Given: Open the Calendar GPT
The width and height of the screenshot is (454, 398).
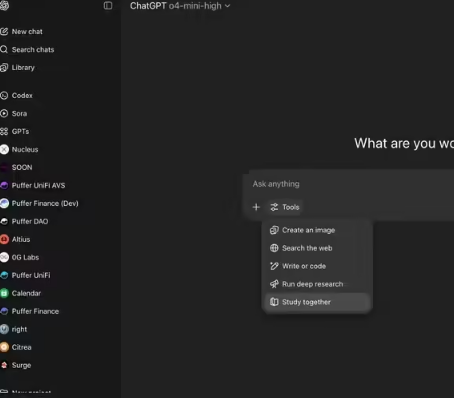Looking at the screenshot, I should point(26,294).
